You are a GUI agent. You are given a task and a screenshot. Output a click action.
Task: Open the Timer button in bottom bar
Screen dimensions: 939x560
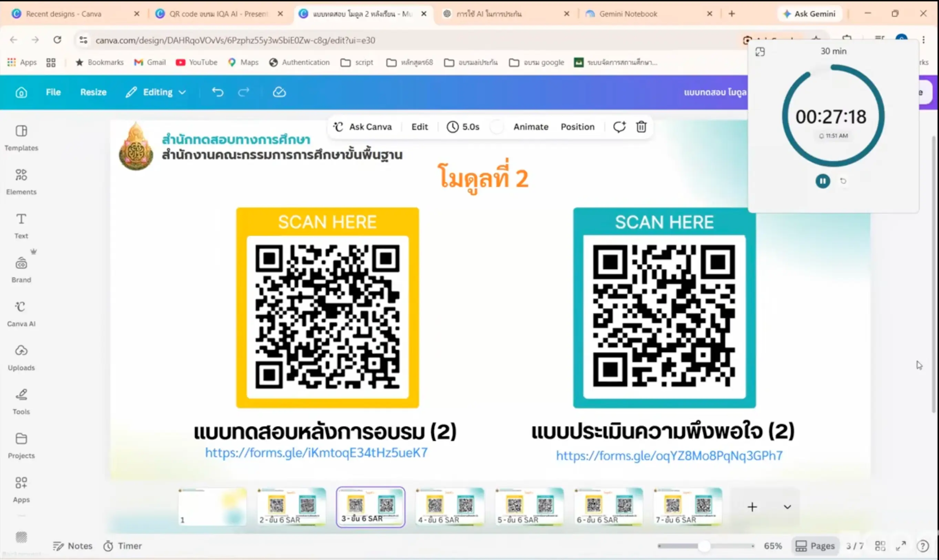click(x=123, y=546)
